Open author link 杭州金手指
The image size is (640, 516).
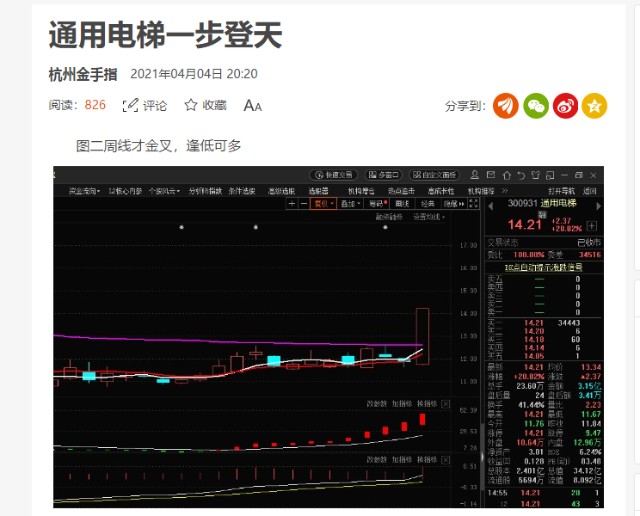click(x=83, y=74)
